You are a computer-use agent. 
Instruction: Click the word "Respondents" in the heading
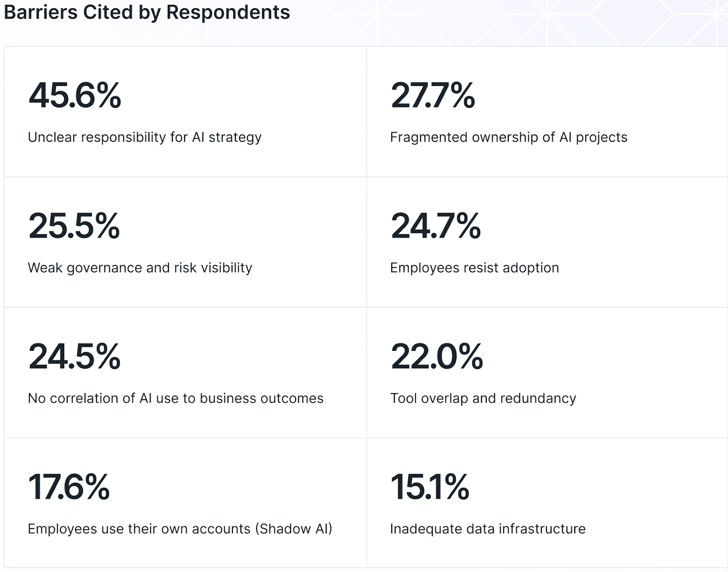coord(228,12)
